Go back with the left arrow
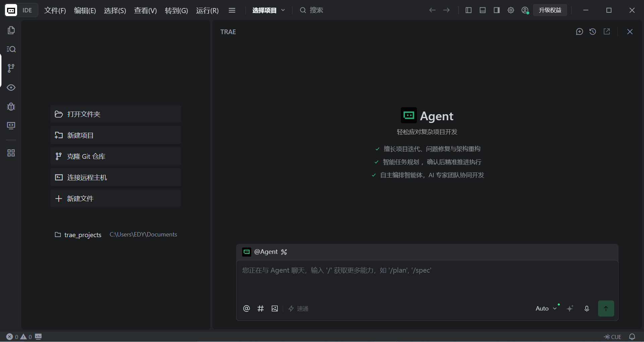This screenshot has height=342, width=644. tap(432, 10)
